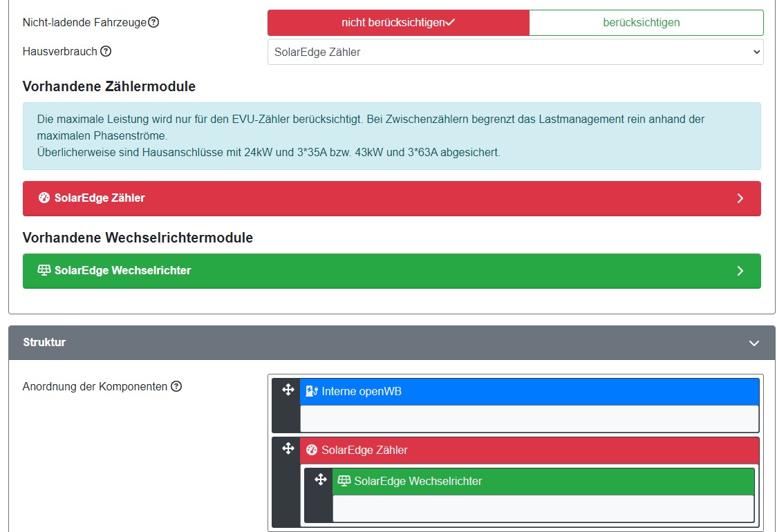Screen dimensions: 777x532
Task: Open help icon beside Anordnung der Komponenten
Action: pyautogui.click(x=176, y=386)
